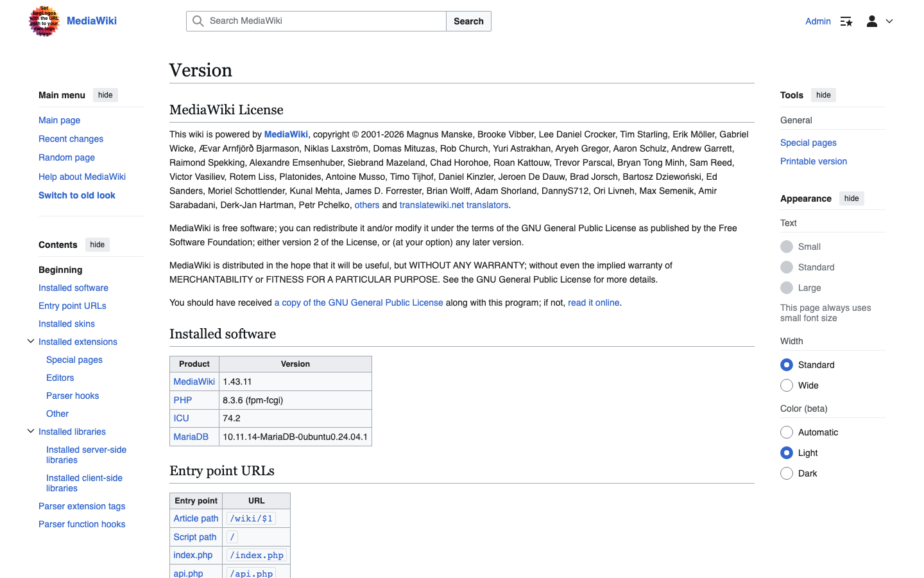The image size is (924, 578).
Task: Choose Standard width option
Action: (787, 365)
